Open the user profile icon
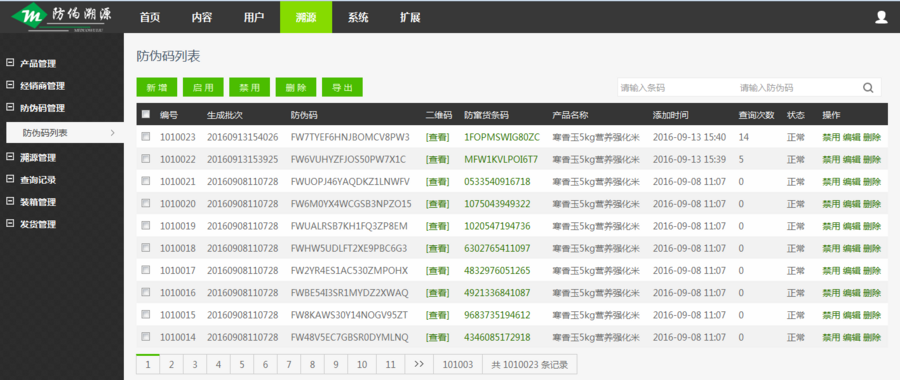The image size is (900, 380). (882, 17)
